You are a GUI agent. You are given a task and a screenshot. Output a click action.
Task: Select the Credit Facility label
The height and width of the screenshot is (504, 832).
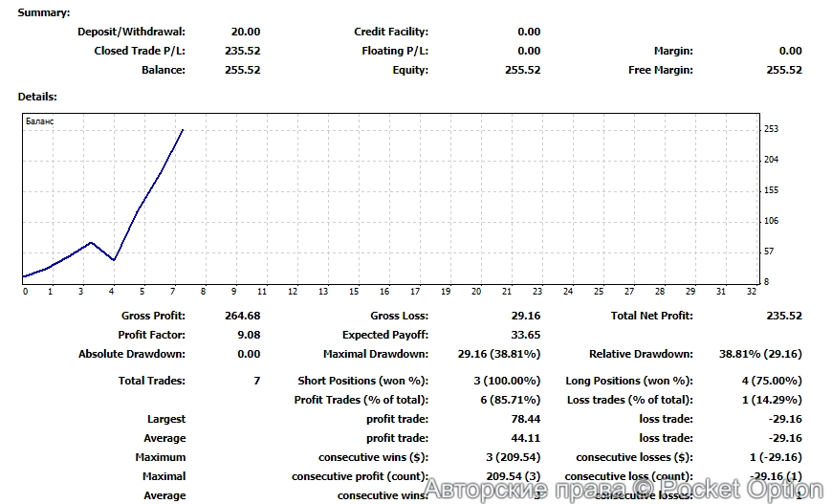[391, 32]
